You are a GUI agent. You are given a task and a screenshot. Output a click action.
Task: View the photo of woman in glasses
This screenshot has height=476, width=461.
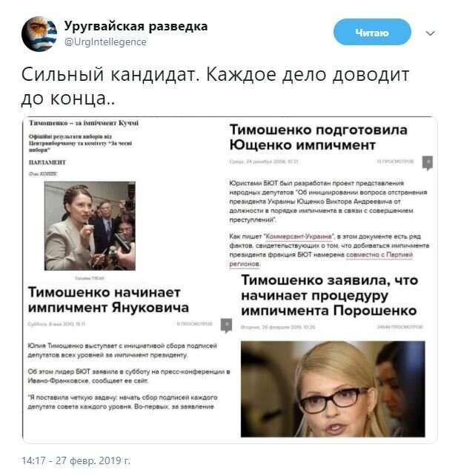333,389
